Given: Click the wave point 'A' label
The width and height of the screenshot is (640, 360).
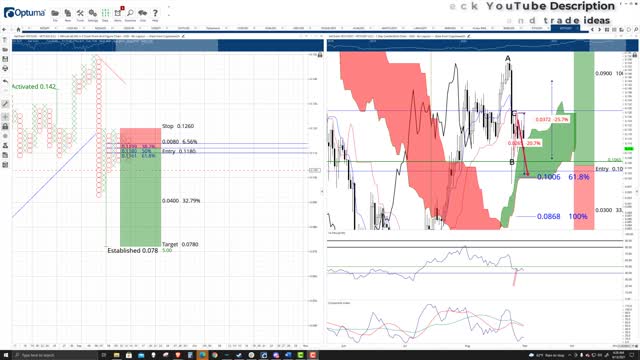Looking at the screenshot, I should [507, 59].
